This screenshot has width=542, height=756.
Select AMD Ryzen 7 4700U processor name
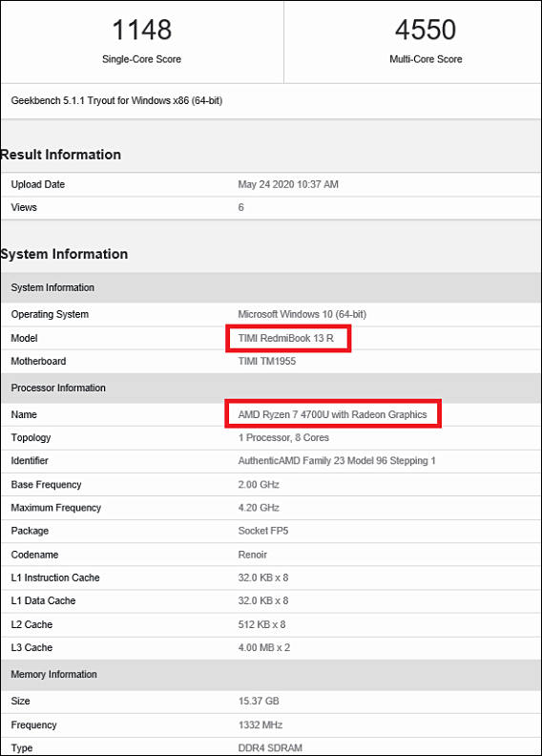point(332,414)
